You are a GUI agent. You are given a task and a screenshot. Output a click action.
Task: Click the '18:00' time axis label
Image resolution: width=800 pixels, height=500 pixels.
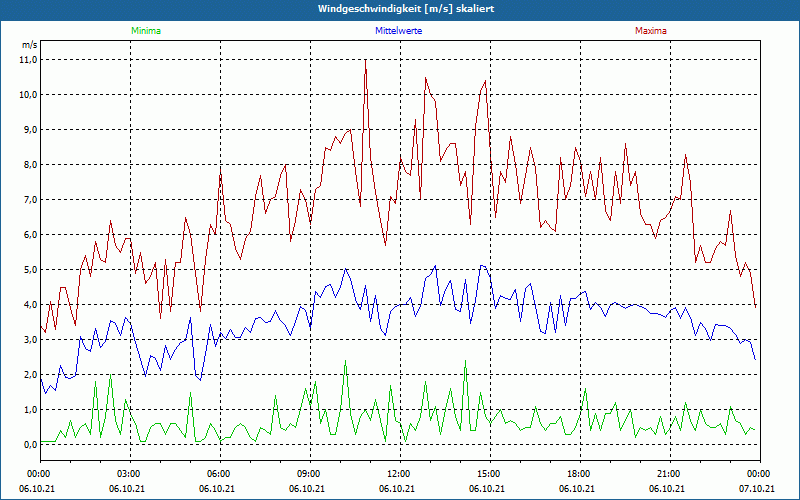(580, 474)
